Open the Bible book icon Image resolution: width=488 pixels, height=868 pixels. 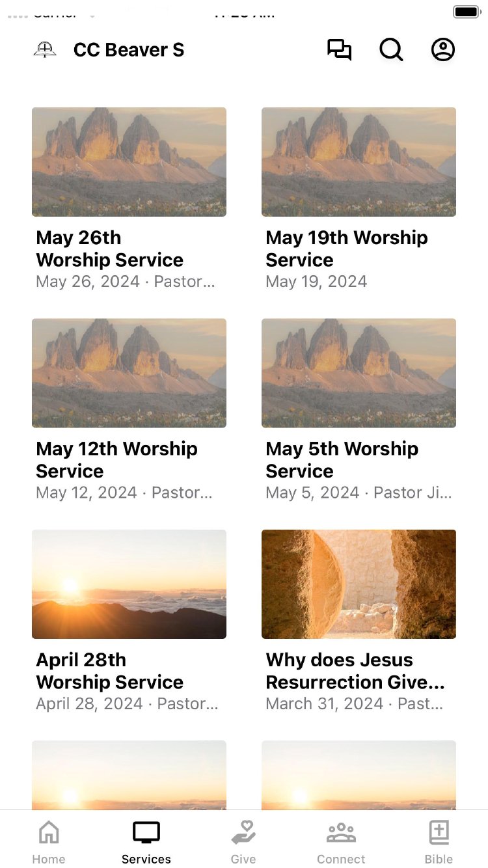pyautogui.click(x=439, y=833)
